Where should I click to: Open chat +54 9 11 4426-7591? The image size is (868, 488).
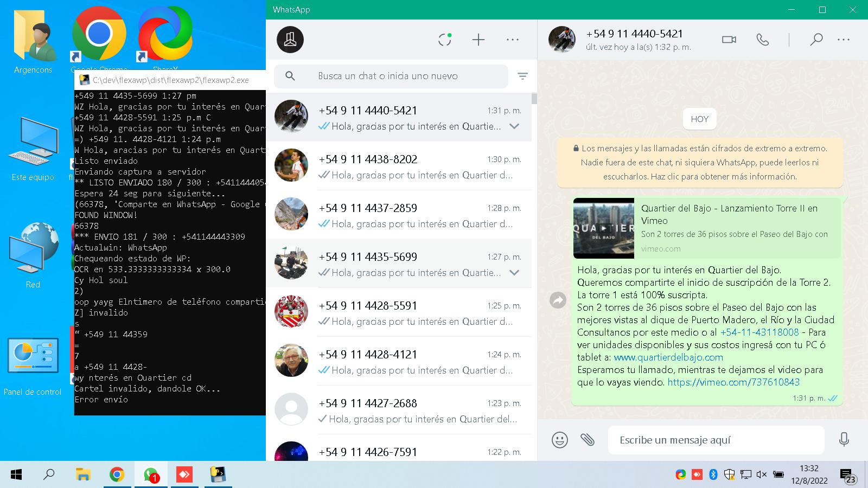pos(399,448)
